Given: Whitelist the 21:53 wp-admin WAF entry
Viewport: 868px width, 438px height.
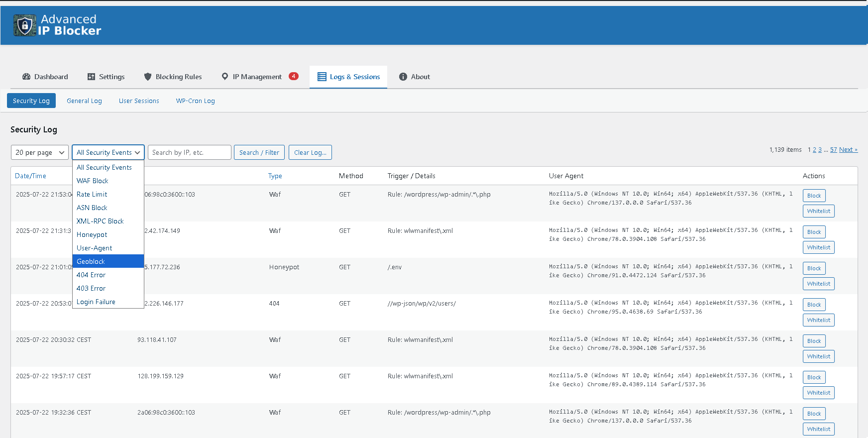Looking at the screenshot, I should 819,211.
